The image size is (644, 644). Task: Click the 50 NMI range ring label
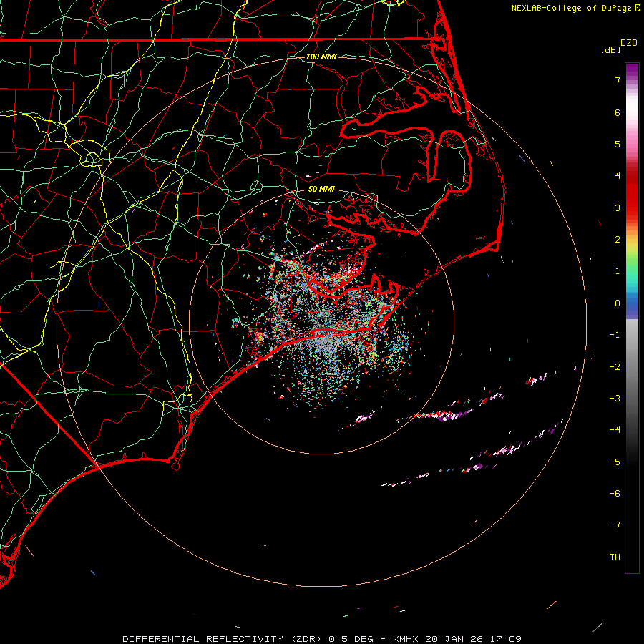[321, 189]
